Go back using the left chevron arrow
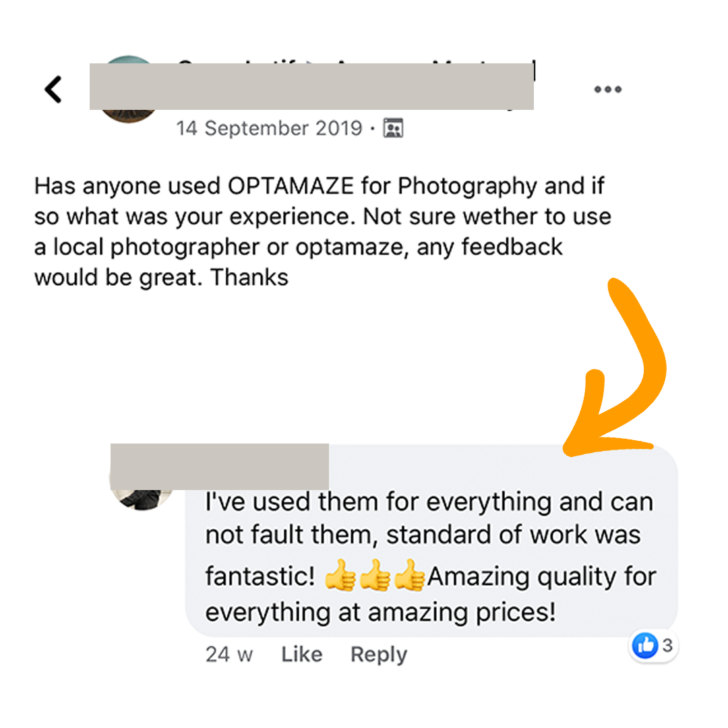The height and width of the screenshot is (728, 728). point(53,89)
